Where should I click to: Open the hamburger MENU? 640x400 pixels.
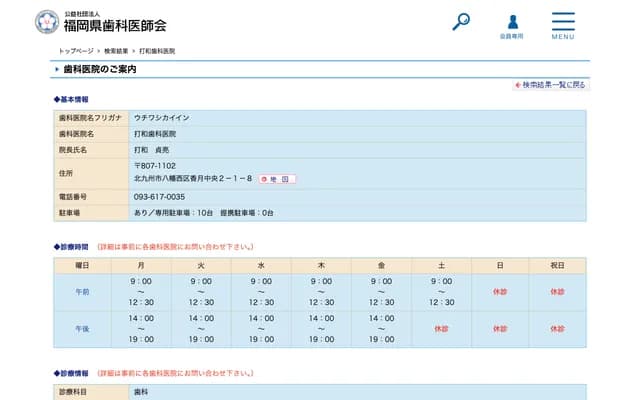click(x=563, y=25)
